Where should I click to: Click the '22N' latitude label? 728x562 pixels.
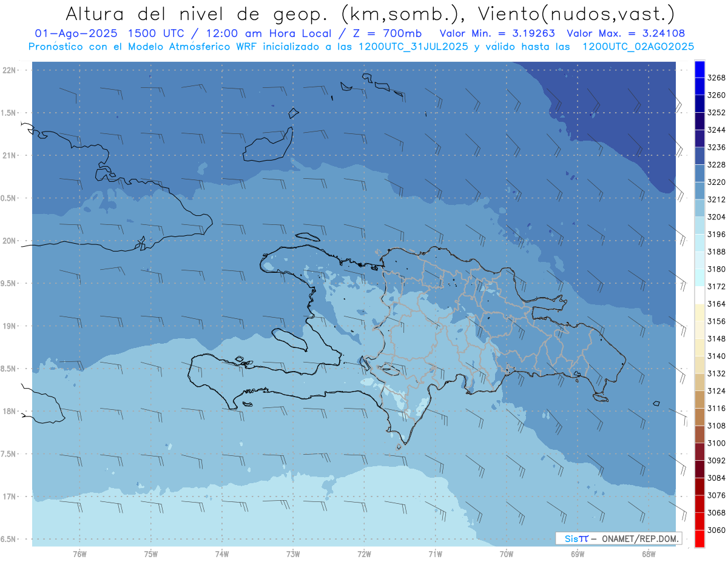(x=8, y=70)
